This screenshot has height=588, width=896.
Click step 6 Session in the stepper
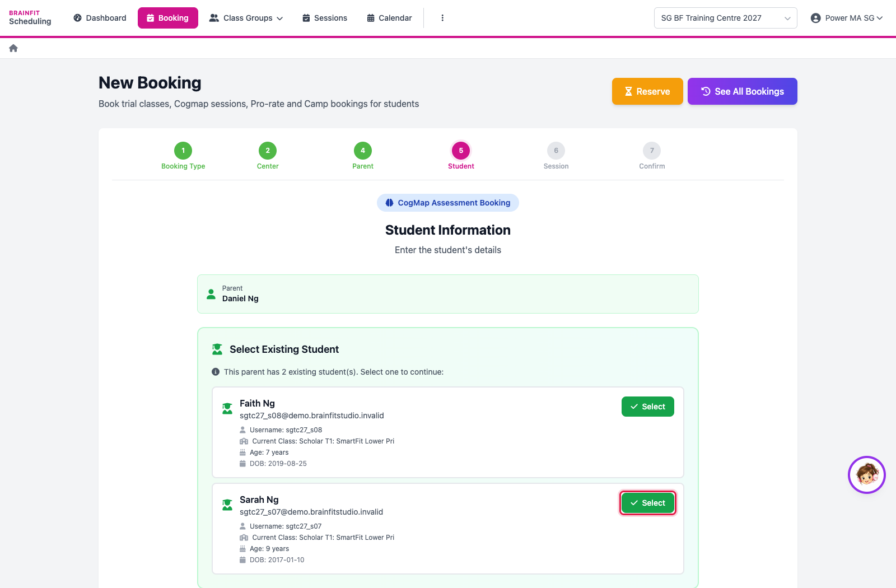pos(556,156)
